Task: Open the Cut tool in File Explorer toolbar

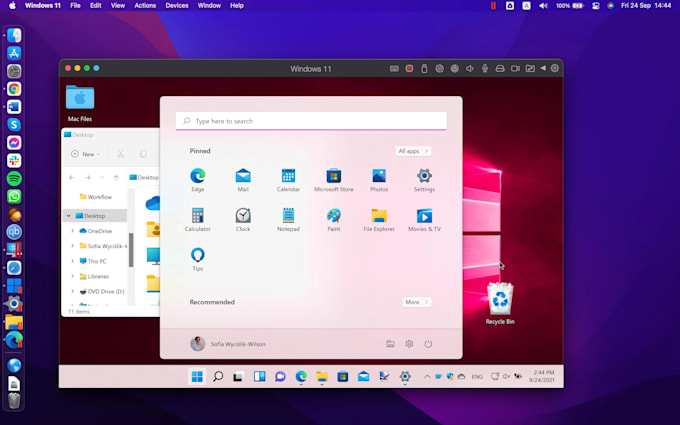Action: point(121,154)
